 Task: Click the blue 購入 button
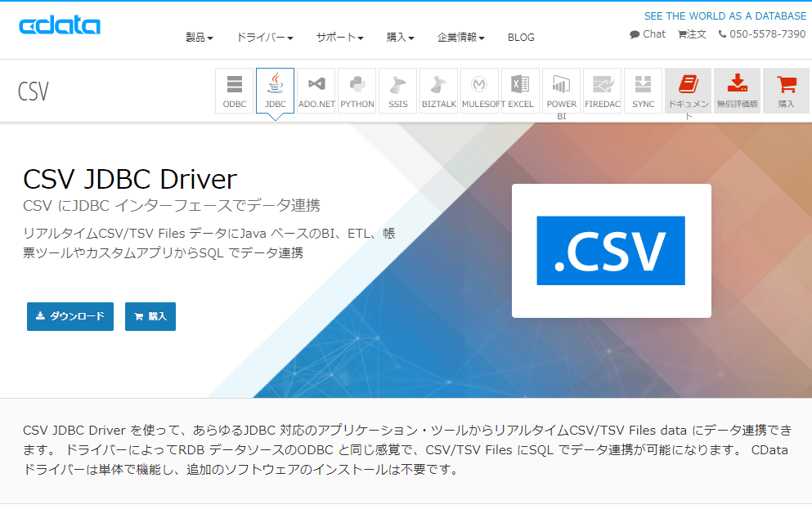150,316
